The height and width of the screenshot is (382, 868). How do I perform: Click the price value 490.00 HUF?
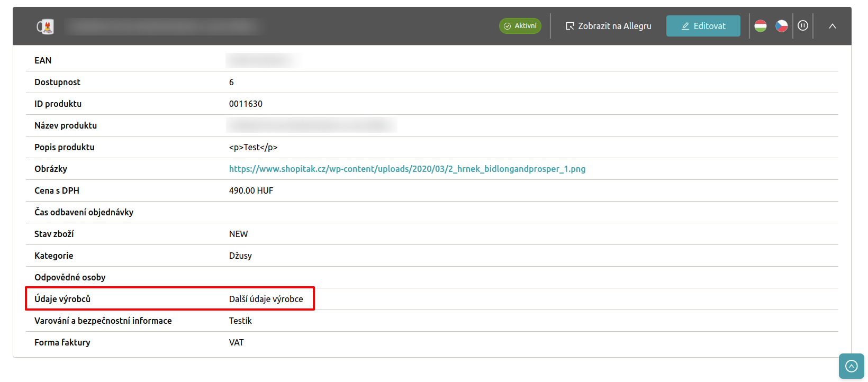251,190
